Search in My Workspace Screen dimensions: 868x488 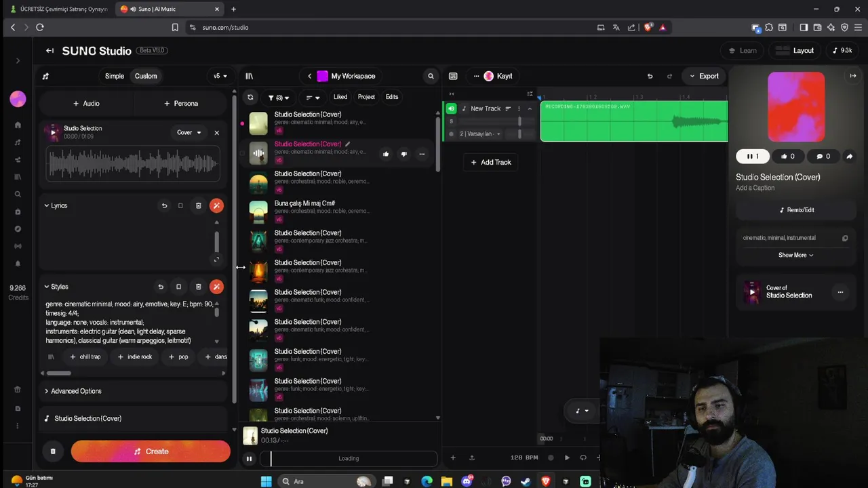pyautogui.click(x=431, y=76)
